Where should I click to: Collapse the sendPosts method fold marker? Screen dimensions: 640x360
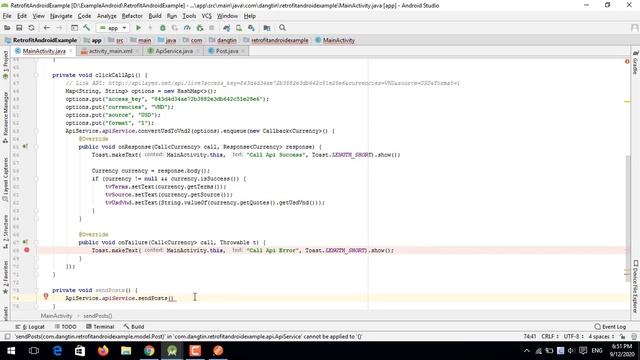pos(36,290)
